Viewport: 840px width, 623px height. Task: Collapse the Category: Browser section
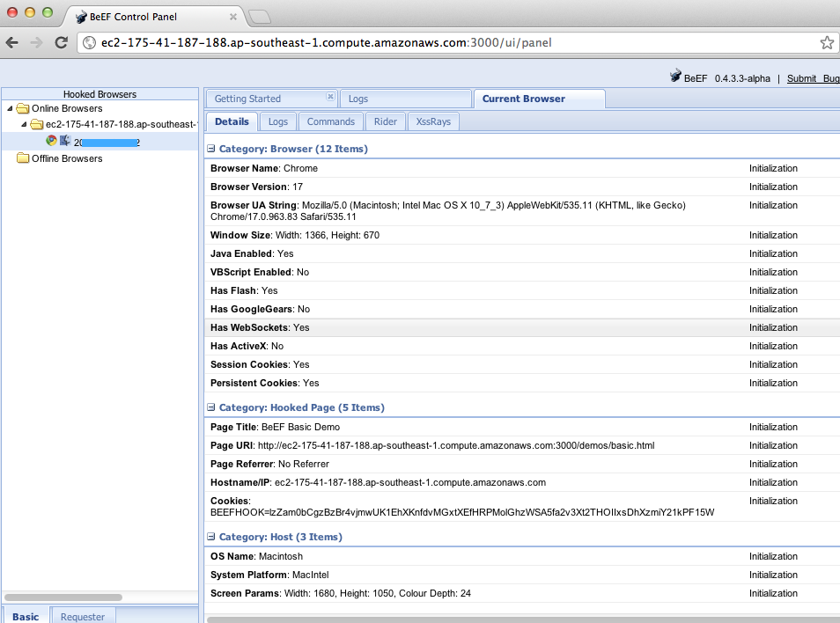tap(211, 149)
